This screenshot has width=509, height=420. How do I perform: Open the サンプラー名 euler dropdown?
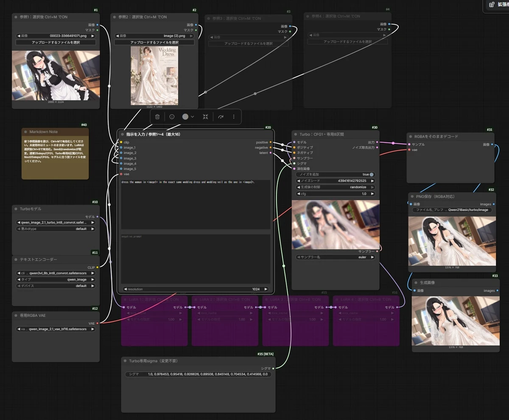(x=336, y=257)
